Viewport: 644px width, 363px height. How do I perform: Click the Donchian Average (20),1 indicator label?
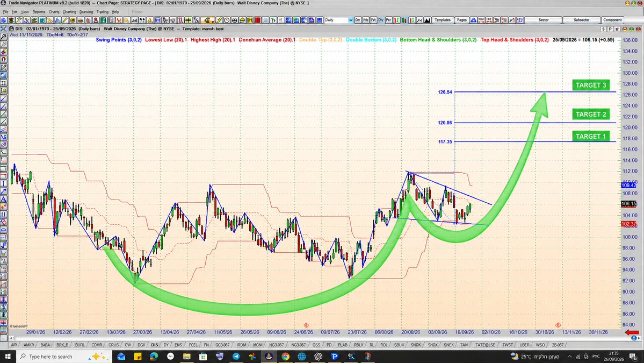point(267,40)
